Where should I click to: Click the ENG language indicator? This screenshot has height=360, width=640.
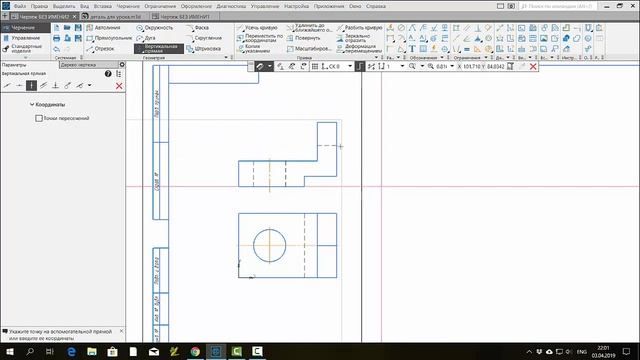pos(582,351)
